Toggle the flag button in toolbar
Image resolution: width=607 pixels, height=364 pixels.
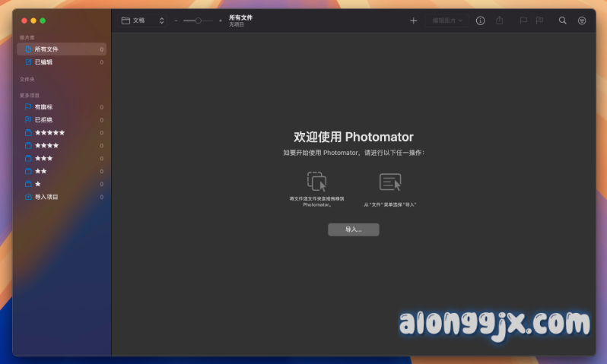(523, 21)
